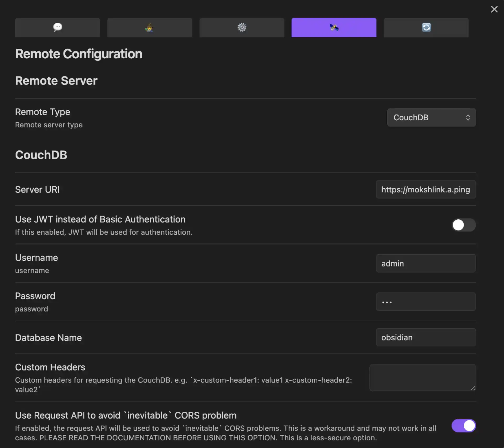Close the settings dialog with X
The width and height of the screenshot is (504, 448).
(x=494, y=9)
